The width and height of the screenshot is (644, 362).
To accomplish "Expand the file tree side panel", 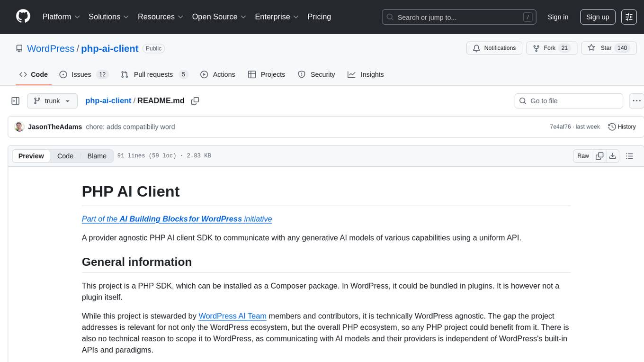I will [x=16, y=101].
